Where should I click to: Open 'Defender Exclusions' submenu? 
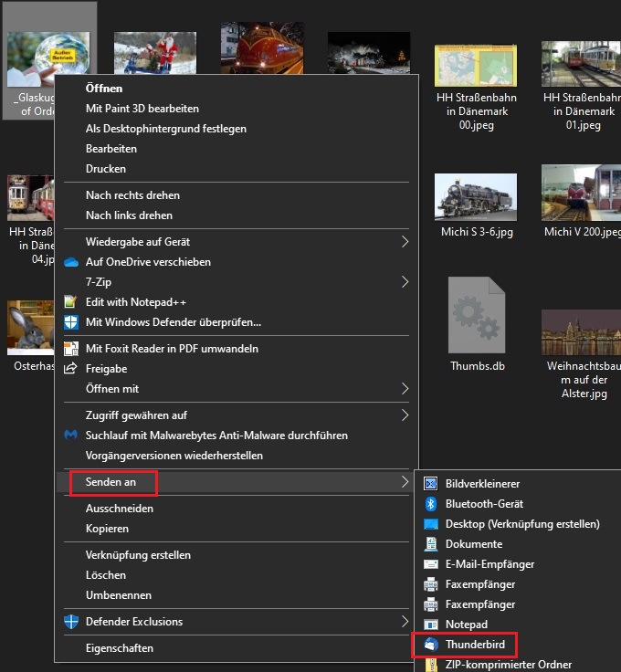tap(405, 622)
